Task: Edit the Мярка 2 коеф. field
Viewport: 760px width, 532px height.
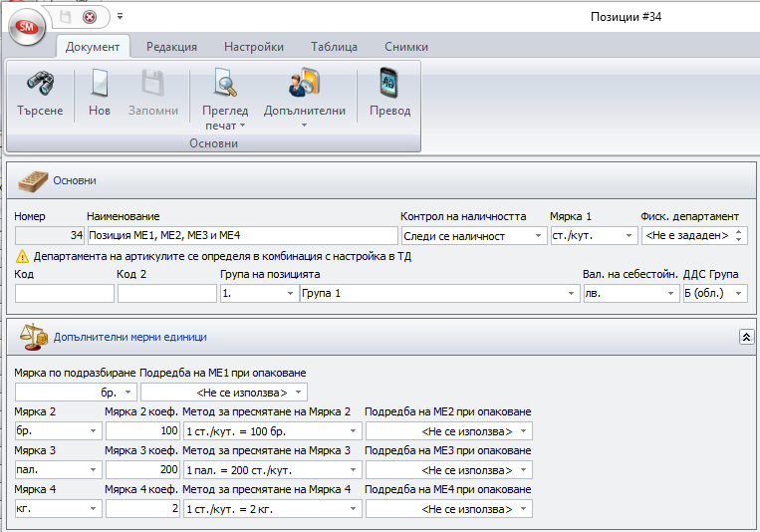Action: pos(142,431)
